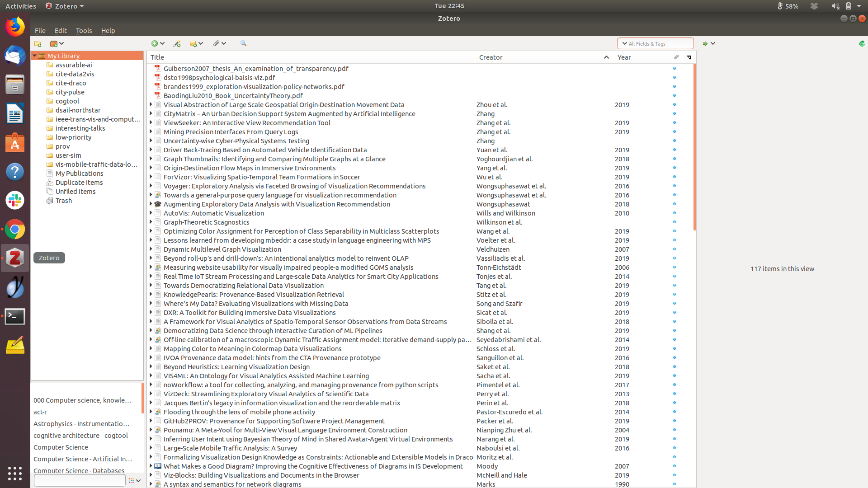Open the search mode dropdown arrow
868x488 pixels.
624,43
